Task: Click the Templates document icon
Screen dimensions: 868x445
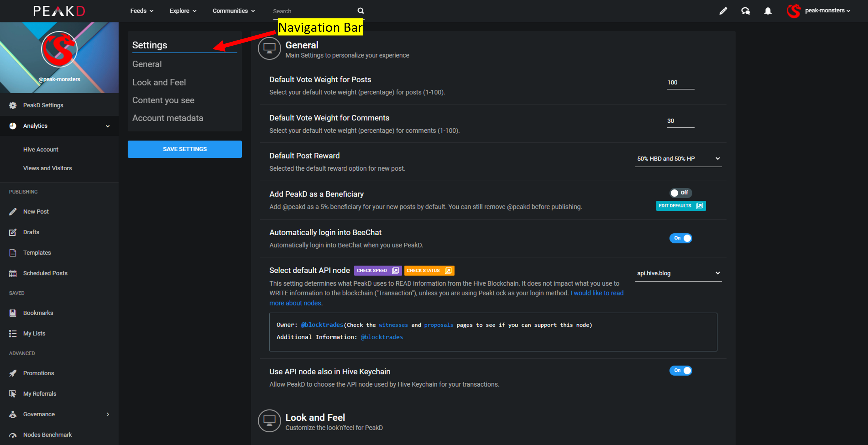Action: (13, 253)
